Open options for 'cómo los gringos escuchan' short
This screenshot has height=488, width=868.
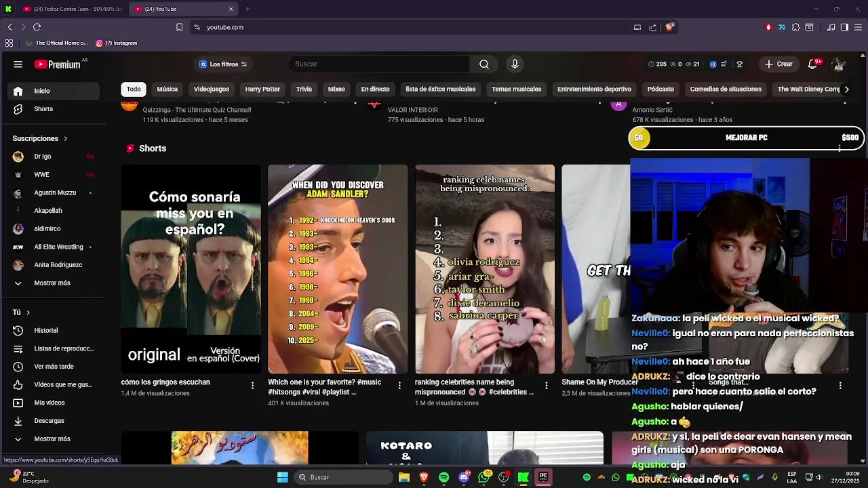(x=252, y=386)
